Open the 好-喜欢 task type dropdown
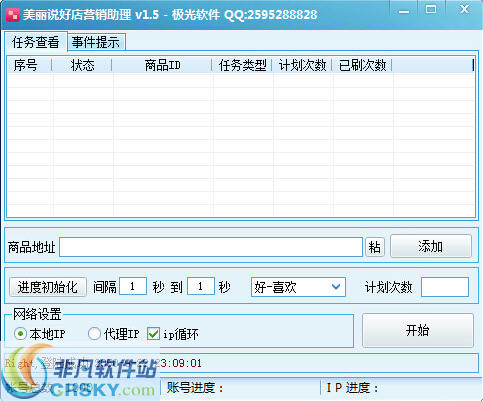The image size is (483, 401). pyautogui.click(x=298, y=287)
